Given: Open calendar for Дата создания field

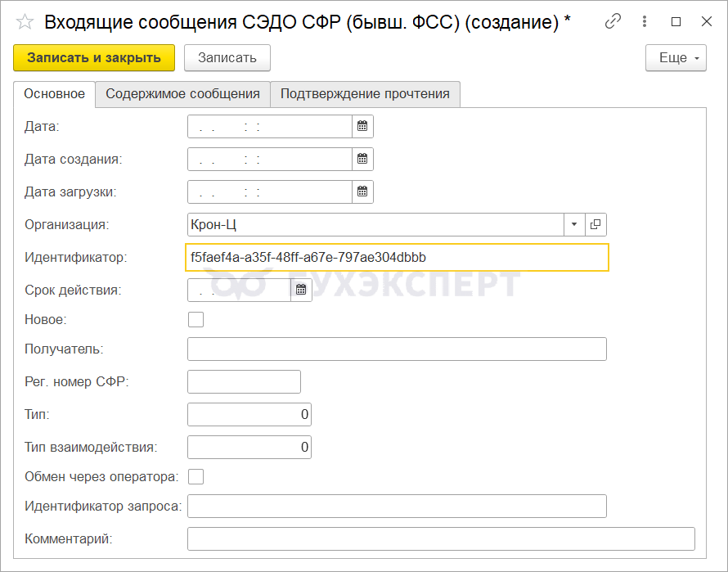Looking at the screenshot, I should point(362,160).
